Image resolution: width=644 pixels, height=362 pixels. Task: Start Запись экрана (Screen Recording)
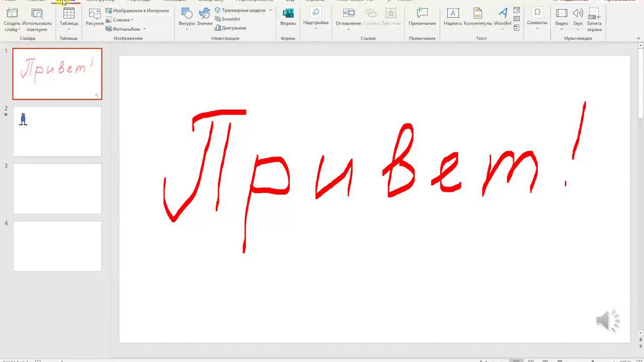coord(594,20)
